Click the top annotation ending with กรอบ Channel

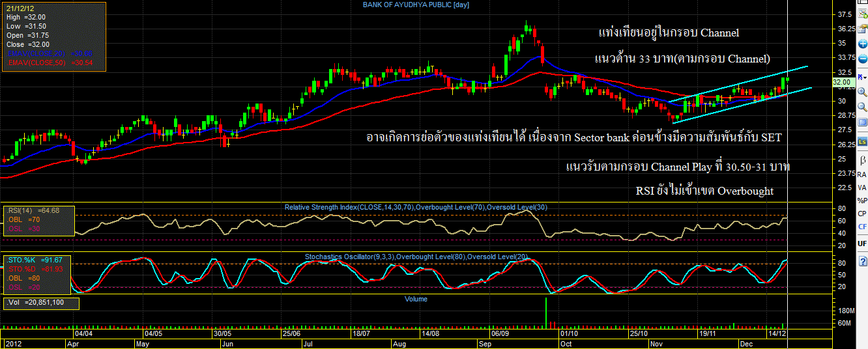pyautogui.click(x=669, y=33)
